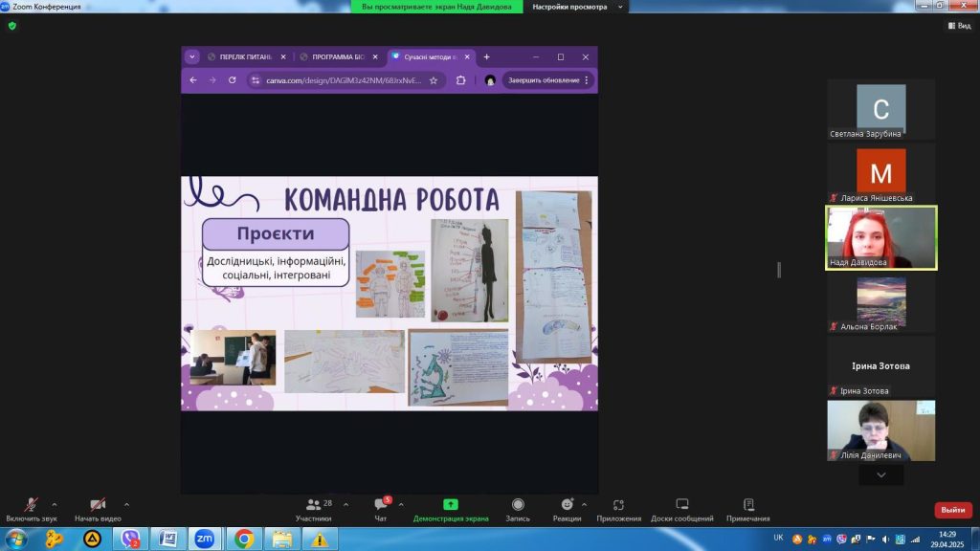The height and width of the screenshot is (551, 980).
Task: Open the Примечания notes panel
Action: tap(748, 509)
